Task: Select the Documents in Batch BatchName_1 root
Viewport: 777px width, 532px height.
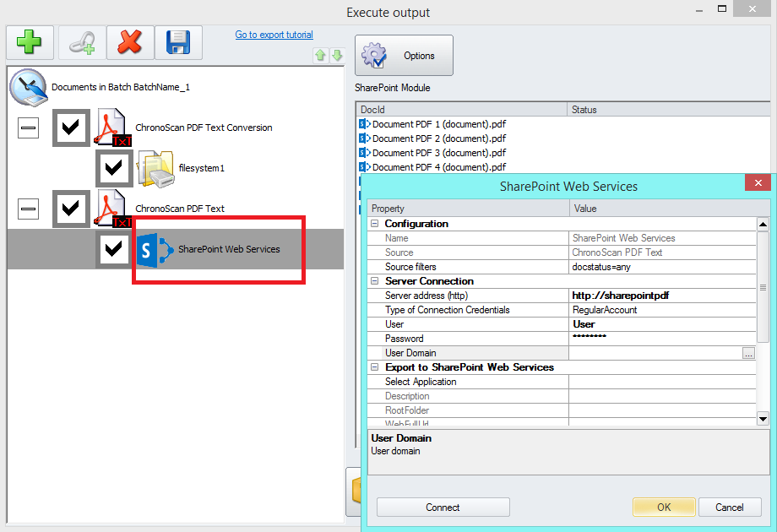Action: (x=121, y=87)
